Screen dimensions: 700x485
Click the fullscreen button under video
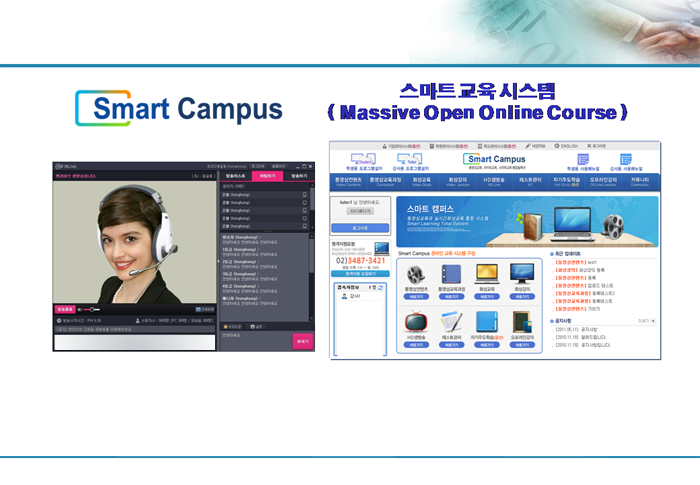click(205, 309)
